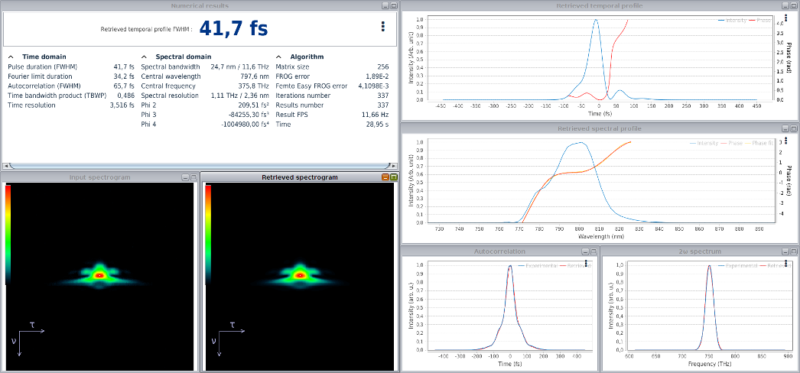Collapse the Time domain section
Screen dimensions: 800x373
tap(11, 57)
